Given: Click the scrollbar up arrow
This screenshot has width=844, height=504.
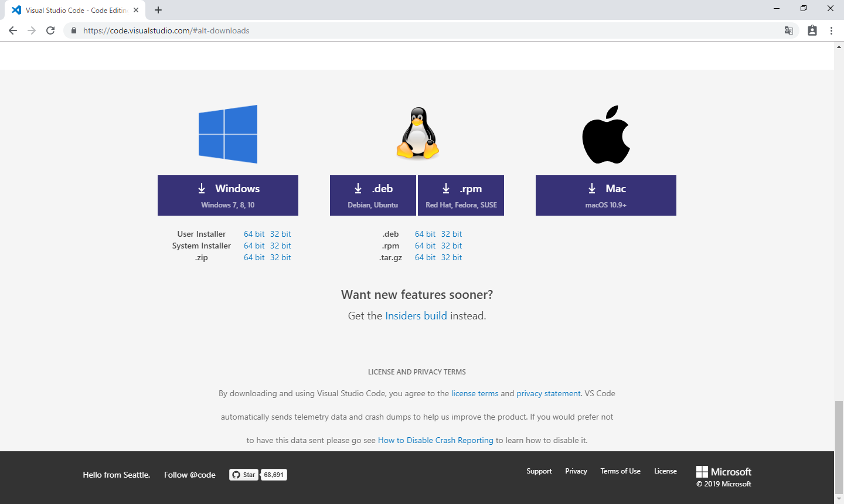Looking at the screenshot, I should click(839, 46).
